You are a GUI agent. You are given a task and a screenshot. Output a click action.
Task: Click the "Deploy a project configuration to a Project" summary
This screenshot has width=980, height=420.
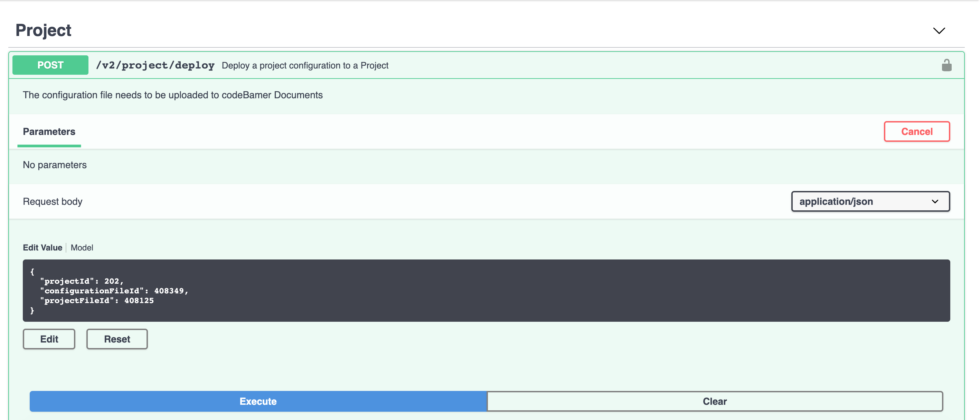(305, 65)
